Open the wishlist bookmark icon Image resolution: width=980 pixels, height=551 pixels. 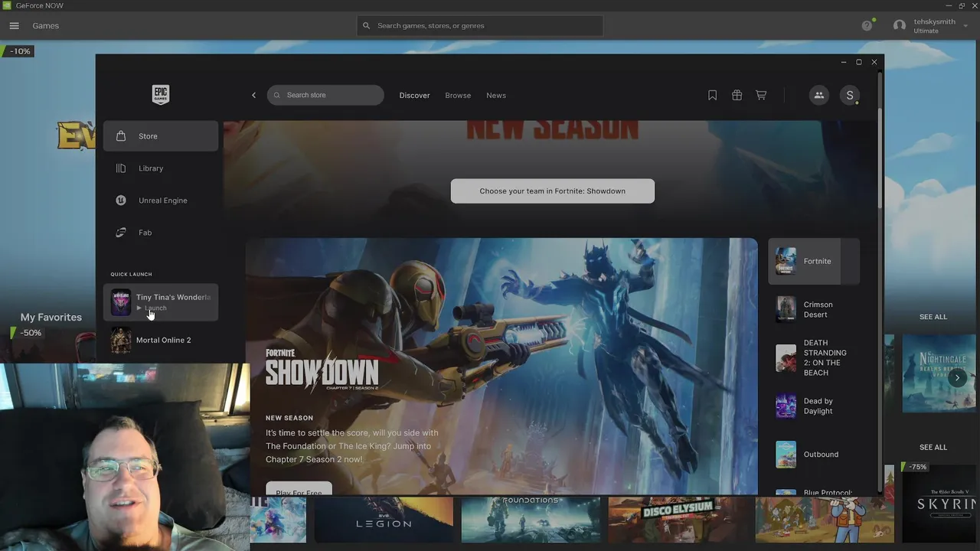tap(712, 95)
